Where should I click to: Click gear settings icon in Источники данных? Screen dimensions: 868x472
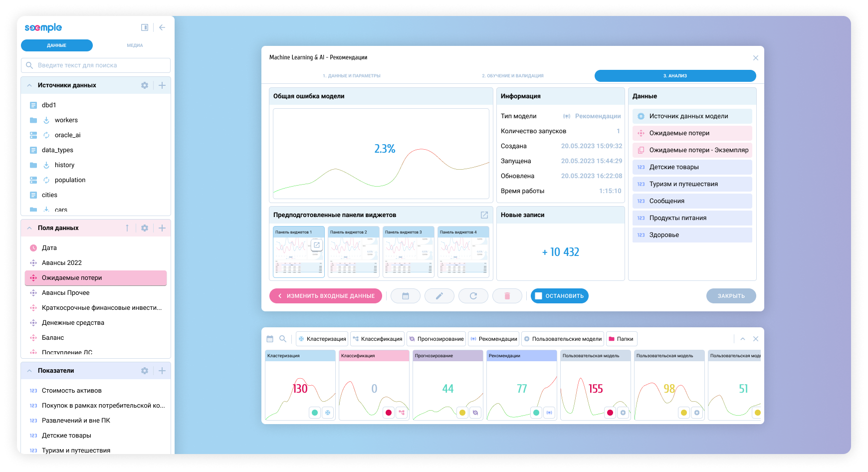click(145, 85)
